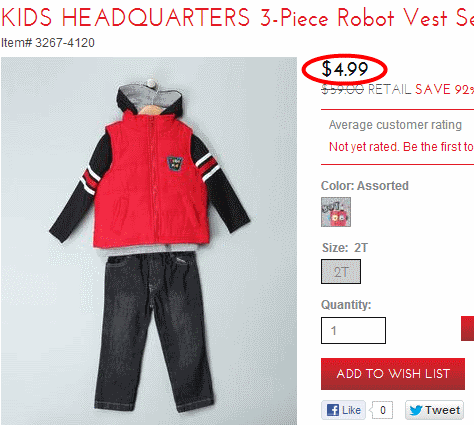The image size is (474, 425).
Task: Click the robot badge on red vest
Action: (x=175, y=163)
